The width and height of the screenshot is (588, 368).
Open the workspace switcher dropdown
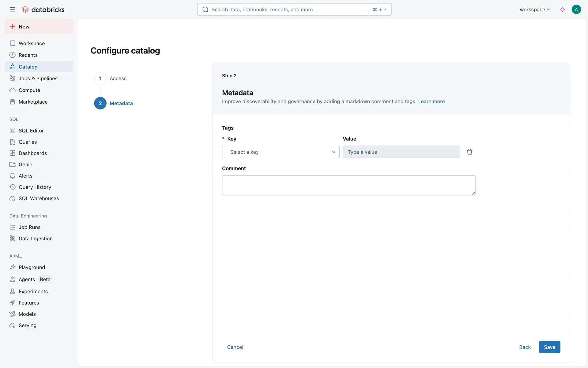point(535,10)
